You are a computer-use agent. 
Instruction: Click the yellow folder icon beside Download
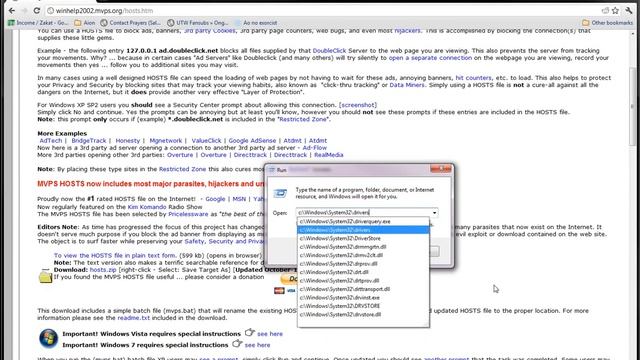[x=45, y=277]
